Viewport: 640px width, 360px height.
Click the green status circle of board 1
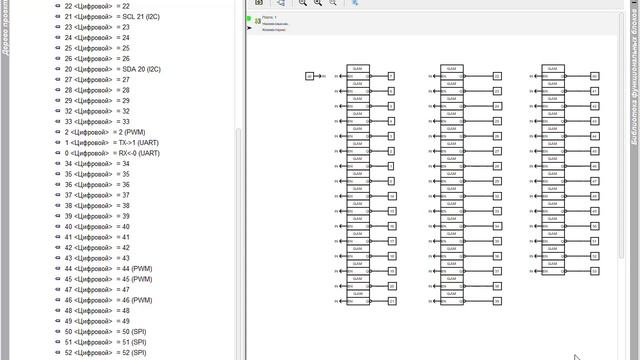click(249, 18)
